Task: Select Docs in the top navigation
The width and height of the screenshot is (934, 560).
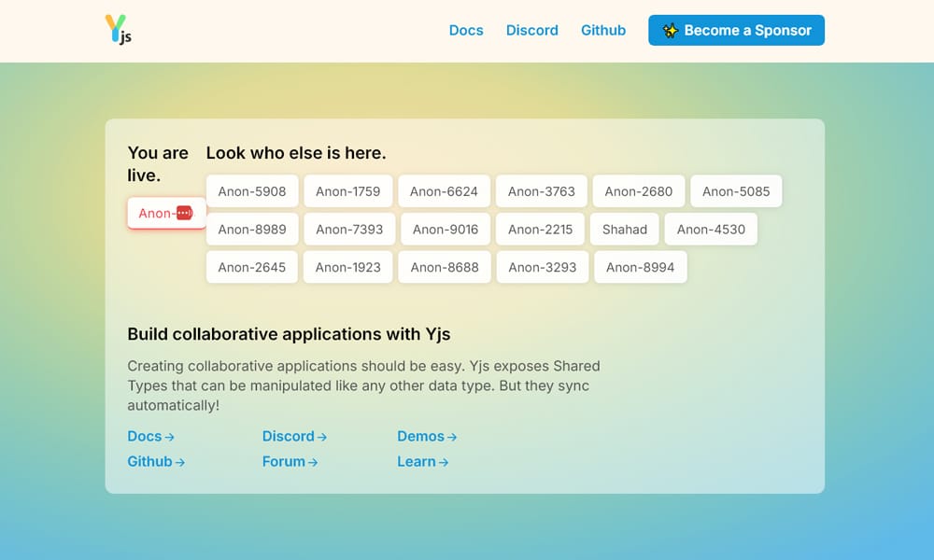Action: tap(466, 30)
